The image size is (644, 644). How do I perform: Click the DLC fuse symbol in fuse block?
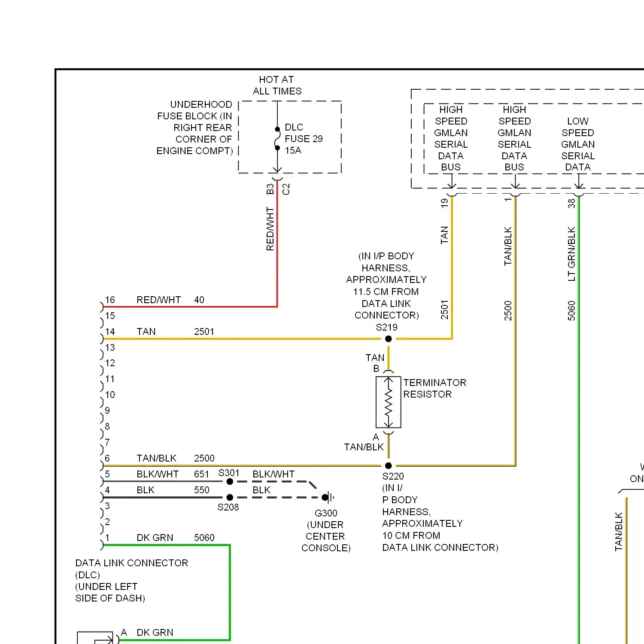tap(277, 138)
